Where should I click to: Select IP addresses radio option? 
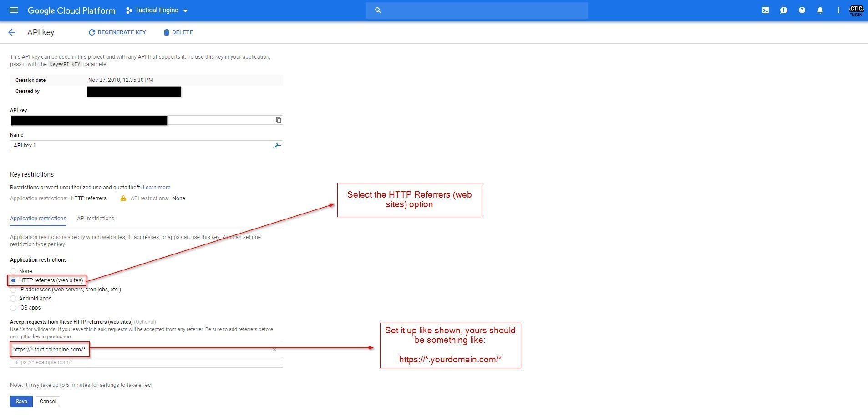(x=13, y=290)
